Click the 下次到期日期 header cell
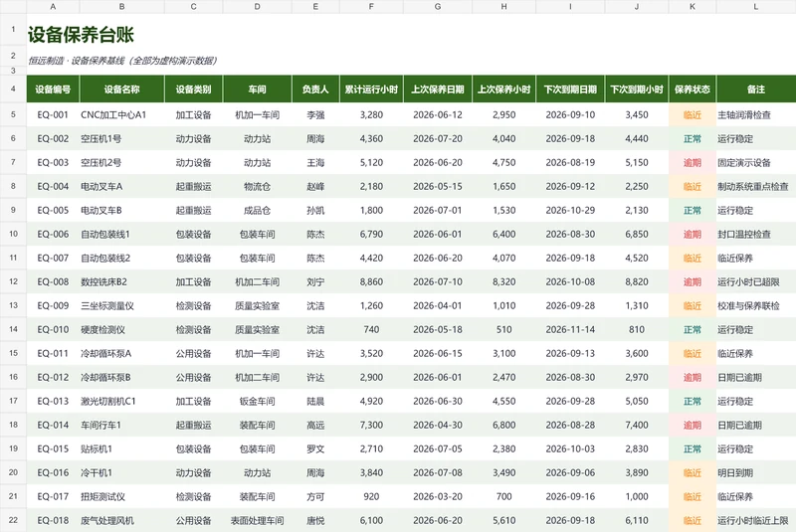796x532 pixels. pos(570,89)
